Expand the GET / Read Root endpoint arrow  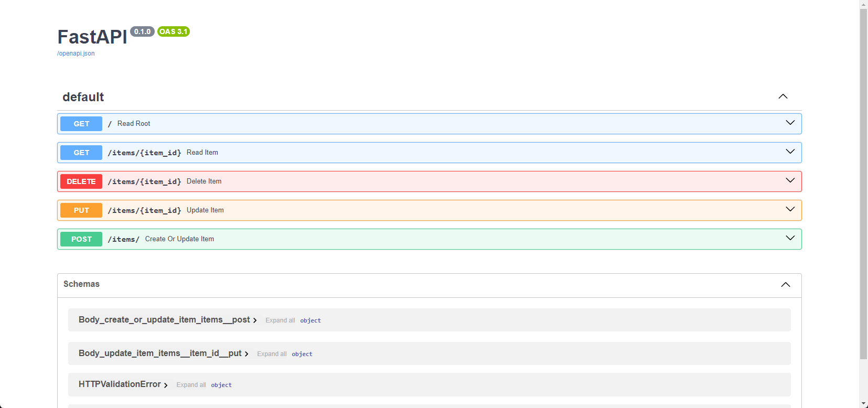point(790,123)
